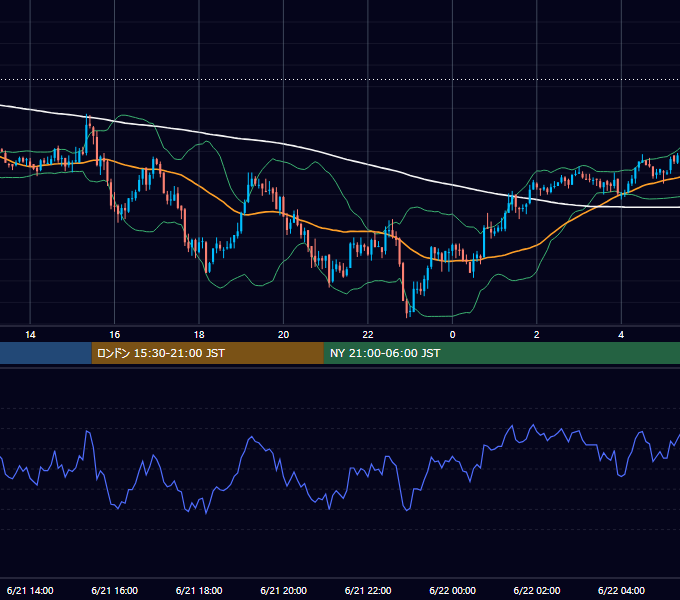Click the 6/21 20:00 date label

pyautogui.click(x=283, y=590)
